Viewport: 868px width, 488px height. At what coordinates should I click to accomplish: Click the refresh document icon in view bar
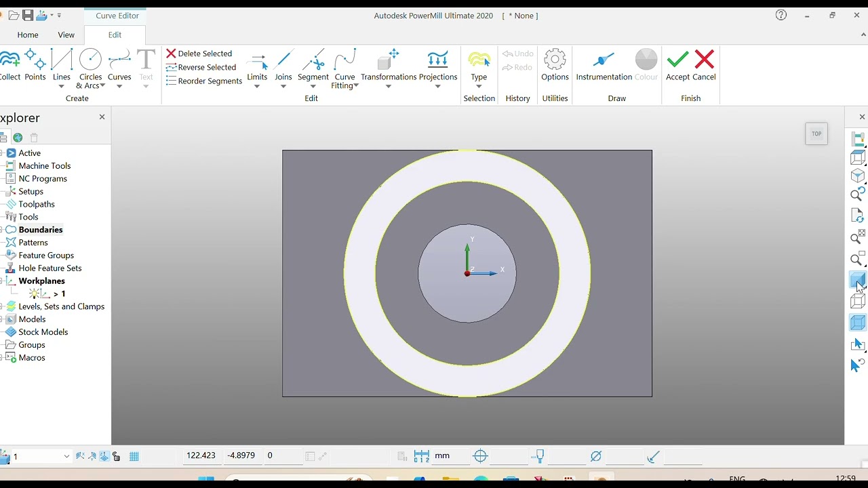tap(858, 216)
